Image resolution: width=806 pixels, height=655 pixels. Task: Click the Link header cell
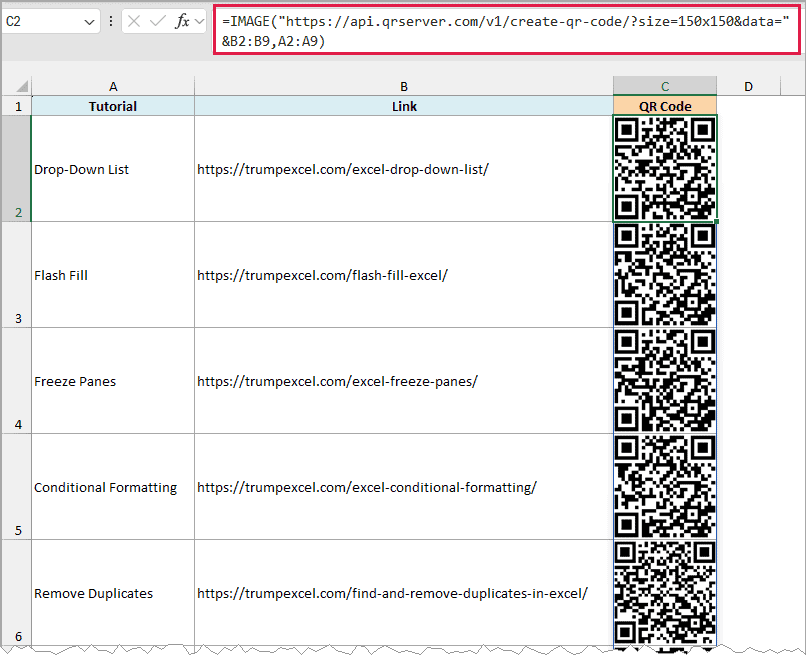[404, 106]
